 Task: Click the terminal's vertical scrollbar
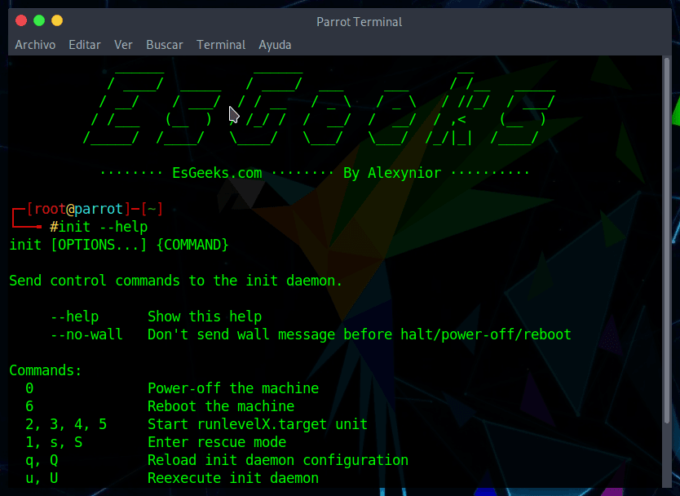tap(666, 270)
